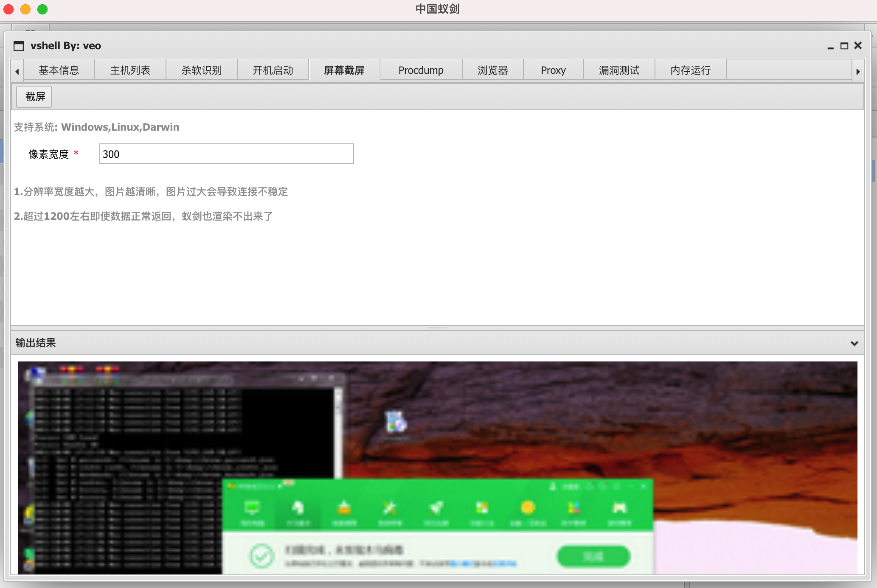The height and width of the screenshot is (588, 877).
Task: Go to the 开机启动 tab
Action: click(x=273, y=70)
